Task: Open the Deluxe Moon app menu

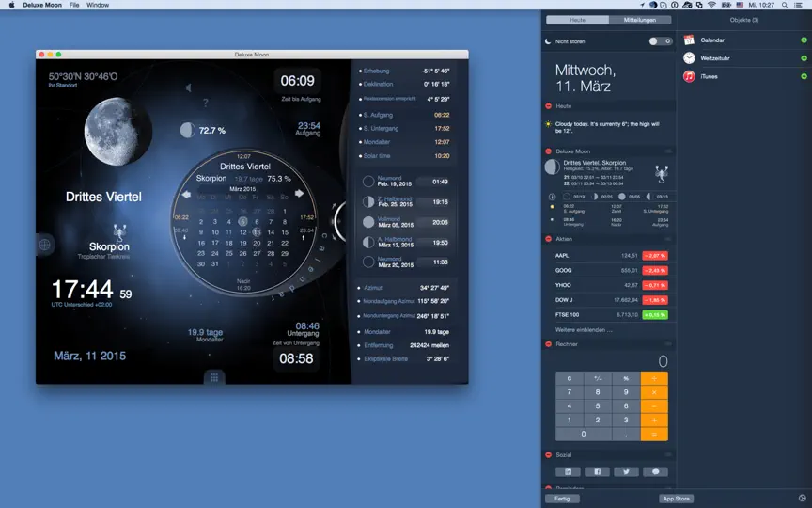Action: pyautogui.click(x=42, y=5)
